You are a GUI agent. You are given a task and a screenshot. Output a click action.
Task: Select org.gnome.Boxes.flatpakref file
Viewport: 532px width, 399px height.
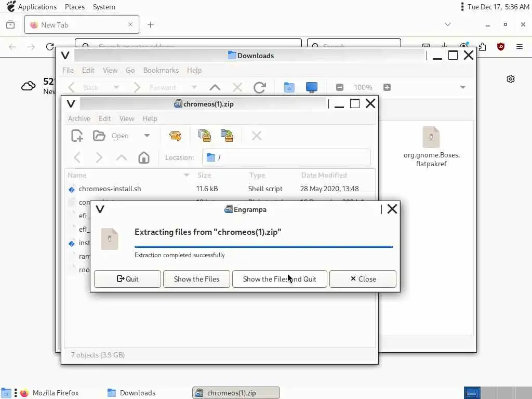[x=431, y=147]
